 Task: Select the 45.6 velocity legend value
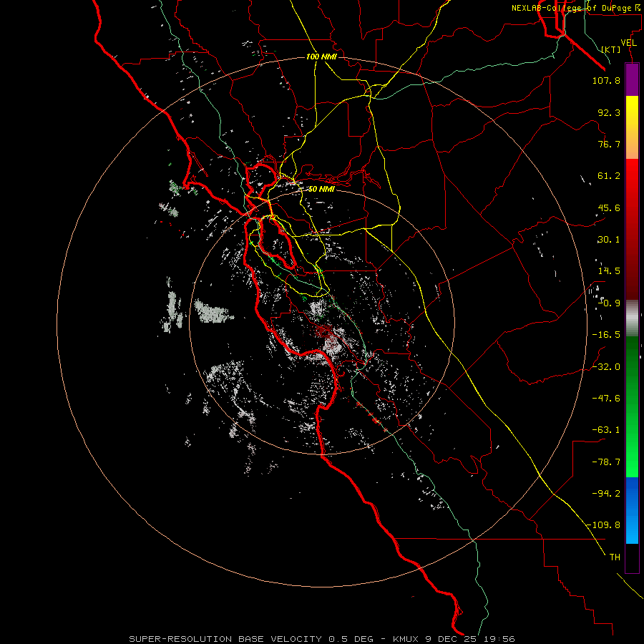pyautogui.click(x=609, y=208)
